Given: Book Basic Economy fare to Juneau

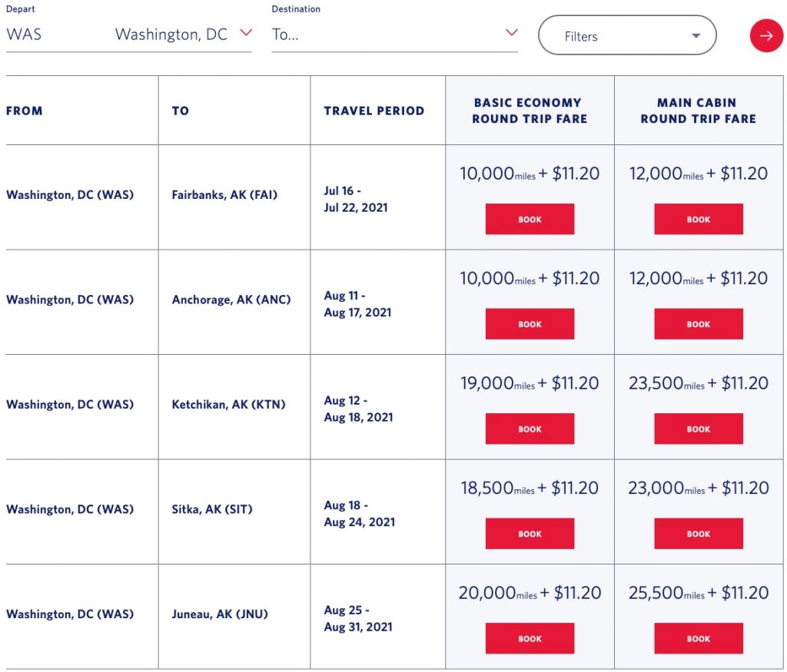Looking at the screenshot, I should 530,638.
